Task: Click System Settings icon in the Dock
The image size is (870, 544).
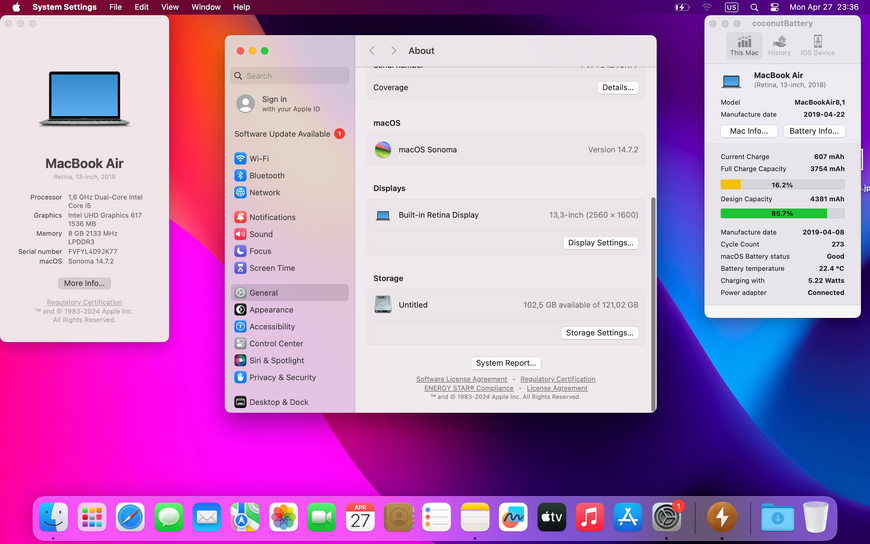Action: coord(666,517)
